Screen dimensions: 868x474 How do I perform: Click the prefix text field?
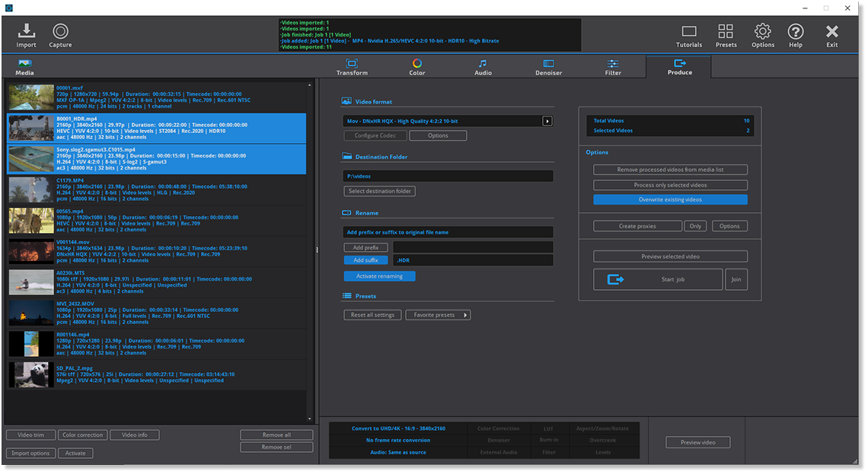click(474, 248)
